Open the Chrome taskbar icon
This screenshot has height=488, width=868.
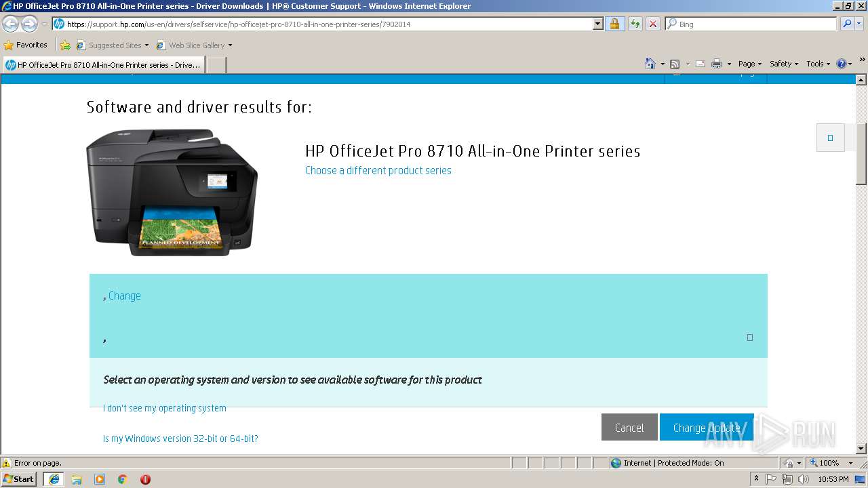pyautogui.click(x=123, y=479)
